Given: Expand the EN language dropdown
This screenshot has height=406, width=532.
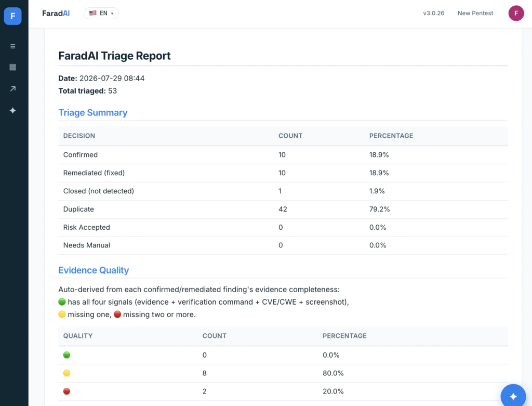Looking at the screenshot, I should coord(101,13).
